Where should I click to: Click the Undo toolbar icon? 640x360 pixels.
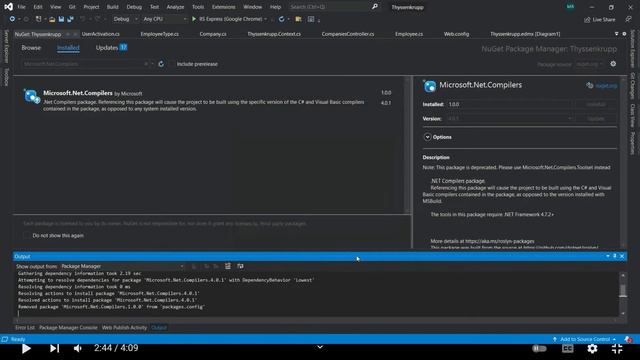click(83, 19)
